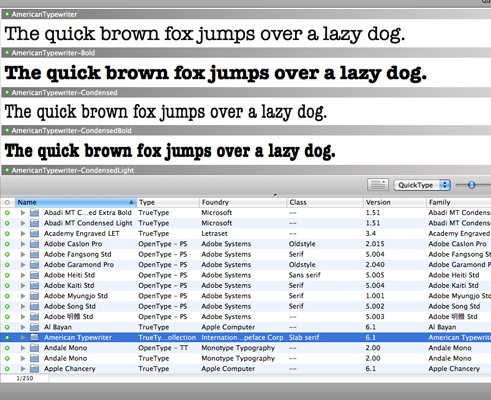Screen dimensions: 491x400
Task: Click the preview list layout icon button
Action: 378,185
